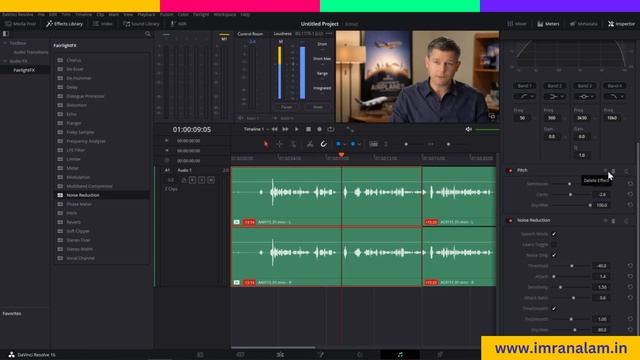The image size is (640, 360).
Task: Select the Dialogue Processor effect
Action: click(x=85, y=96)
